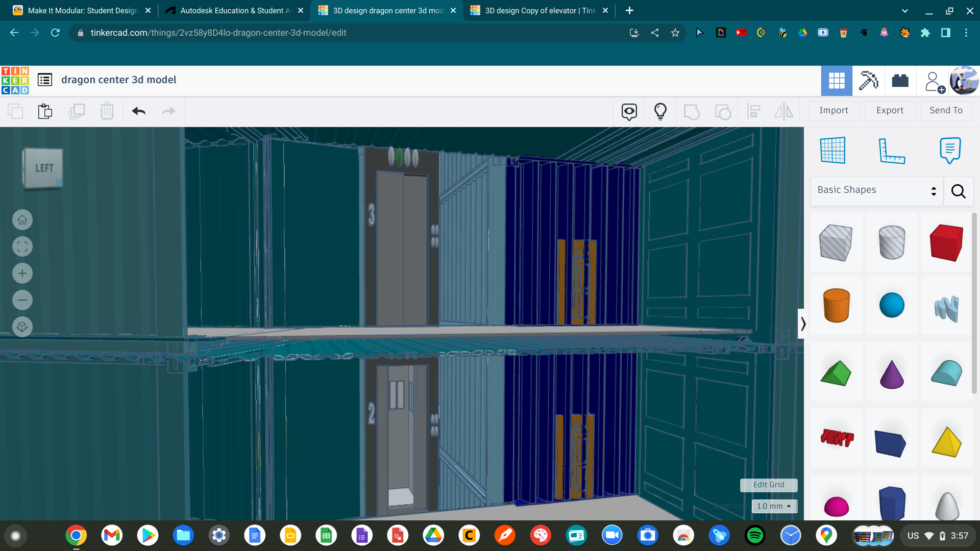
Task: Switch to Bricks mode
Action: [x=900, y=81]
